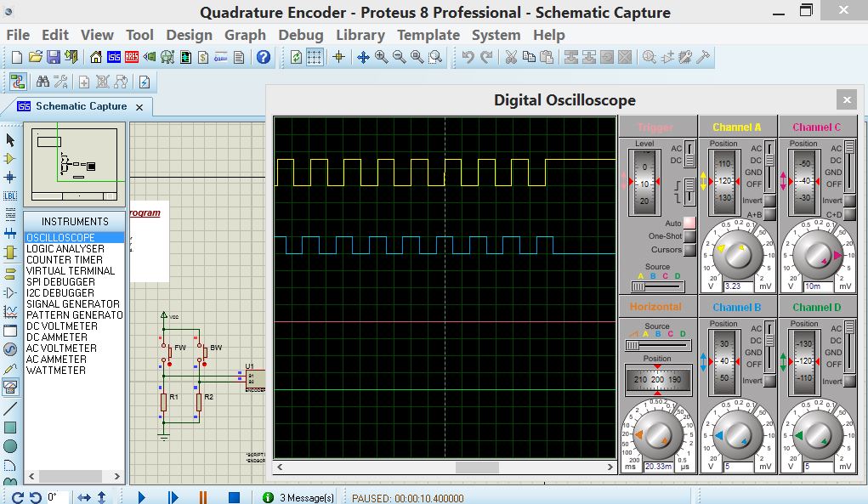This screenshot has width=868, height=504.
Task: Toggle the Cursors button in Trigger panel
Action: pos(689,250)
